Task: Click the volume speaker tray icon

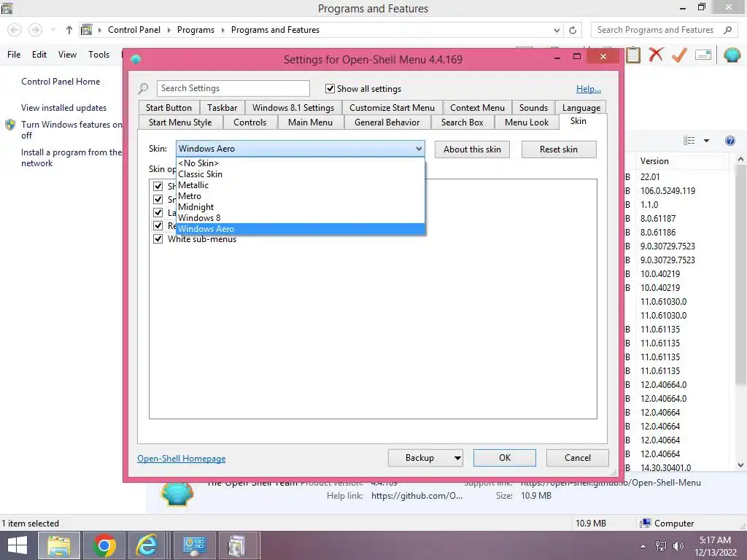Action: click(x=678, y=546)
